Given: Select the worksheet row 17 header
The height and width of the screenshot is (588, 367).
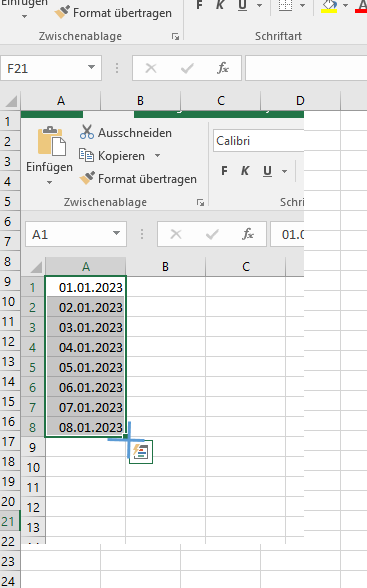Looking at the screenshot, I should (x=9, y=441).
